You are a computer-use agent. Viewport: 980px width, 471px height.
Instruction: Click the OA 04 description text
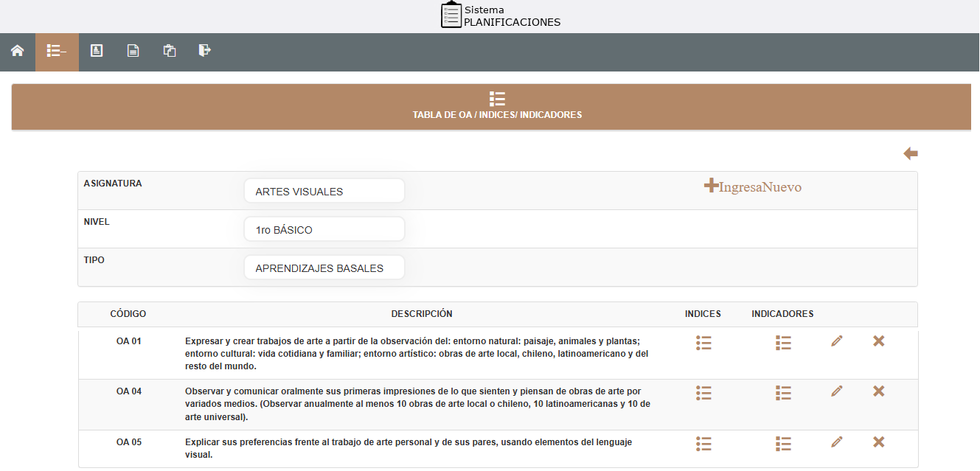417,404
